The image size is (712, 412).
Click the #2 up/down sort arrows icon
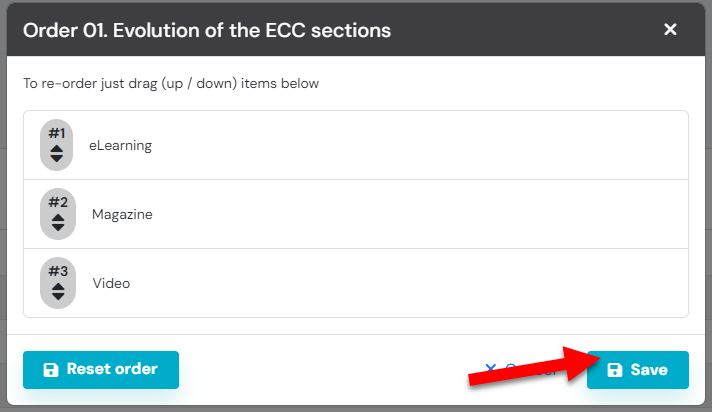pyautogui.click(x=57, y=223)
